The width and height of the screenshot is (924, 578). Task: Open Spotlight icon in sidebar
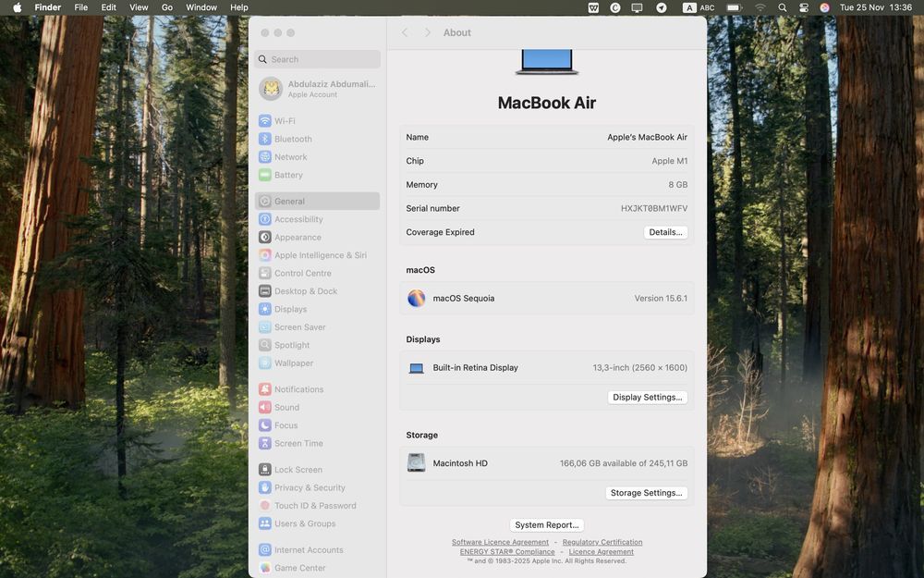tap(265, 345)
